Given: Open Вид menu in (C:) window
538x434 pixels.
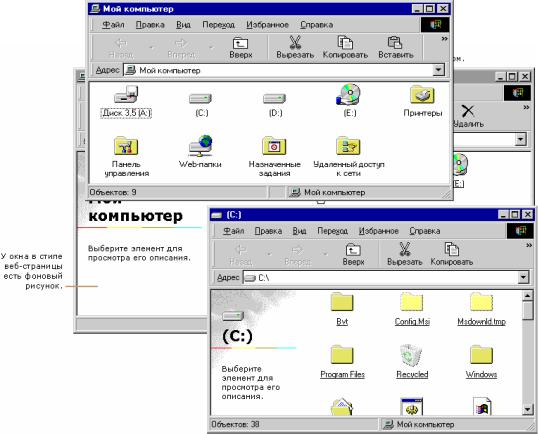Looking at the screenshot, I should click(x=299, y=231).
